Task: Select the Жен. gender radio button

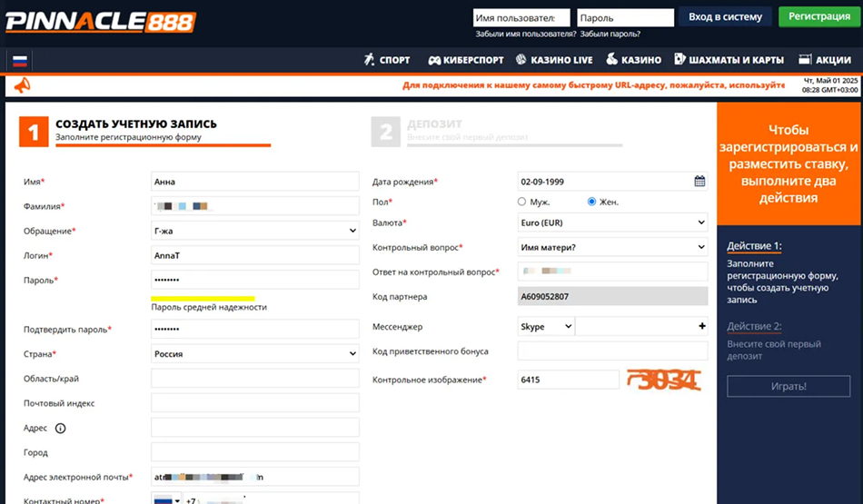Action: [x=592, y=202]
